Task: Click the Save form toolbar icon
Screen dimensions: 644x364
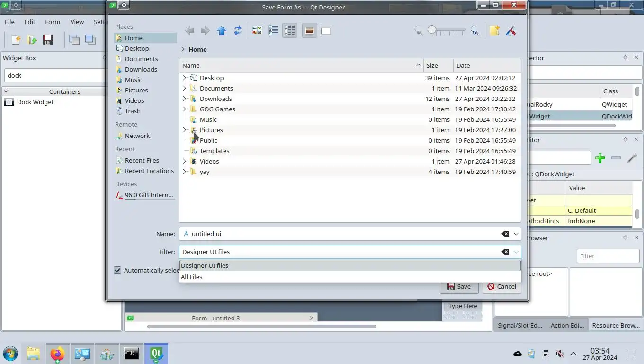Action: pos(47,40)
